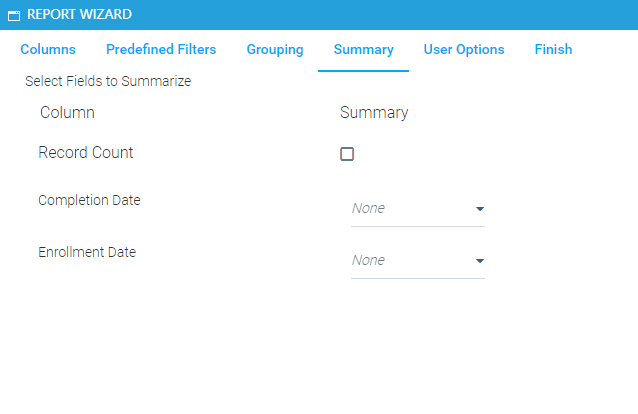Jump to the Finish tab
This screenshot has height=414, width=638.
tap(553, 49)
